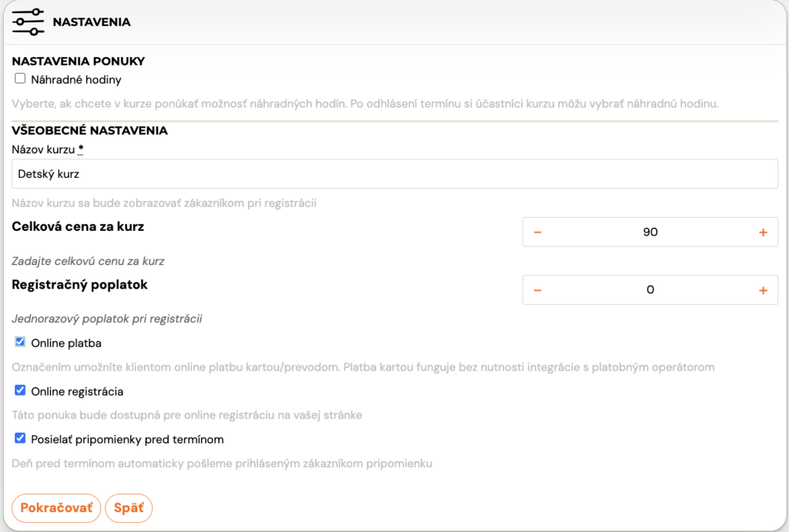Decrease Celková cena za kurz with minus

coord(537,233)
